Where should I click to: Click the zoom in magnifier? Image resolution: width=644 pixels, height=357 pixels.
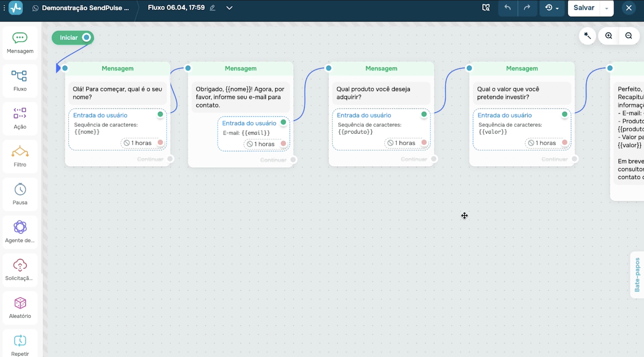click(x=608, y=36)
